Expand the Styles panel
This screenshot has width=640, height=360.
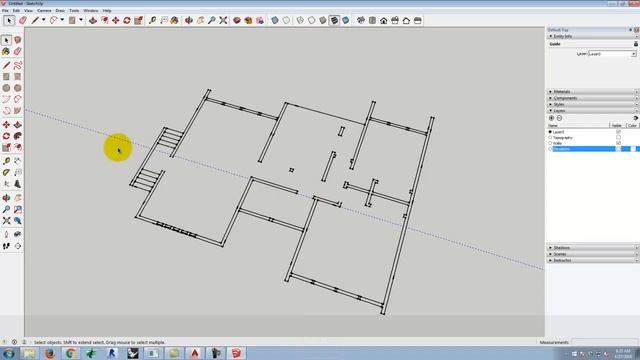[x=551, y=104]
